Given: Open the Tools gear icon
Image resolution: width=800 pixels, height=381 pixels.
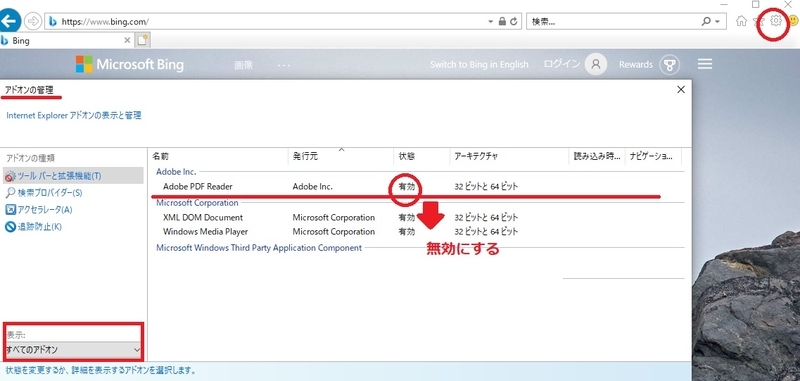Looking at the screenshot, I should click(776, 20).
